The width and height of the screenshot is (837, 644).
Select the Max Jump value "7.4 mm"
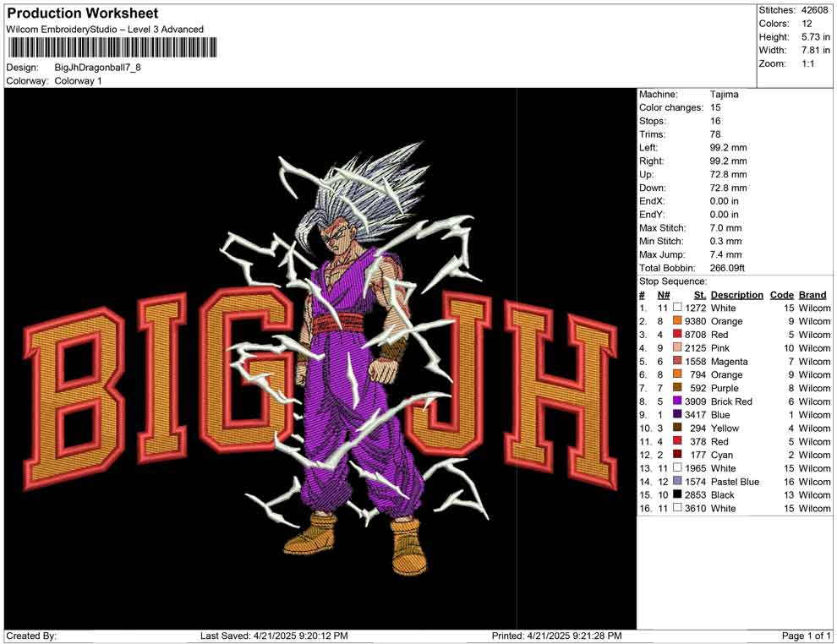725,254
